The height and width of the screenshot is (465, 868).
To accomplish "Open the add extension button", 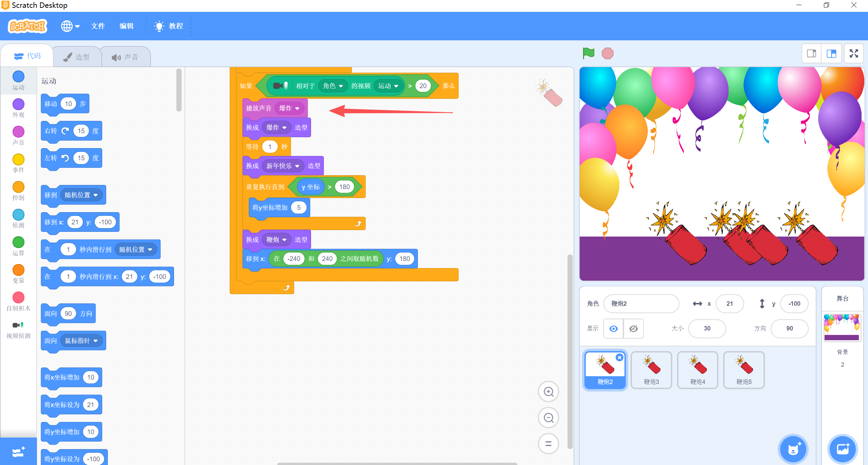I will (18, 451).
